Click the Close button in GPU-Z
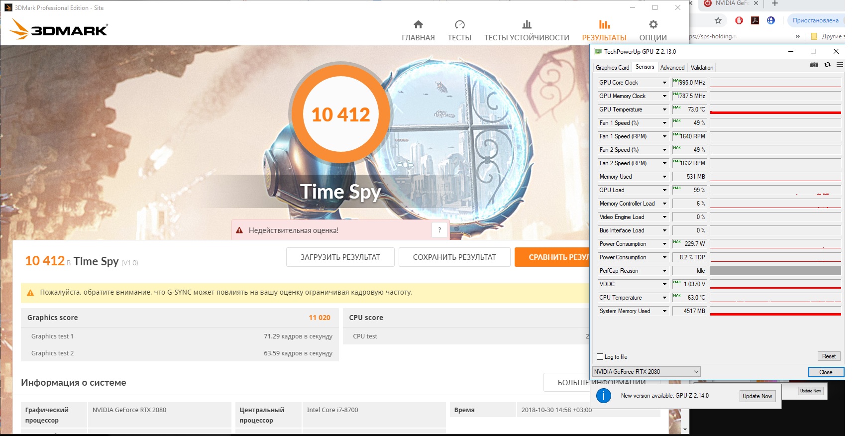Image resolution: width=868 pixels, height=436 pixels. [x=826, y=372]
